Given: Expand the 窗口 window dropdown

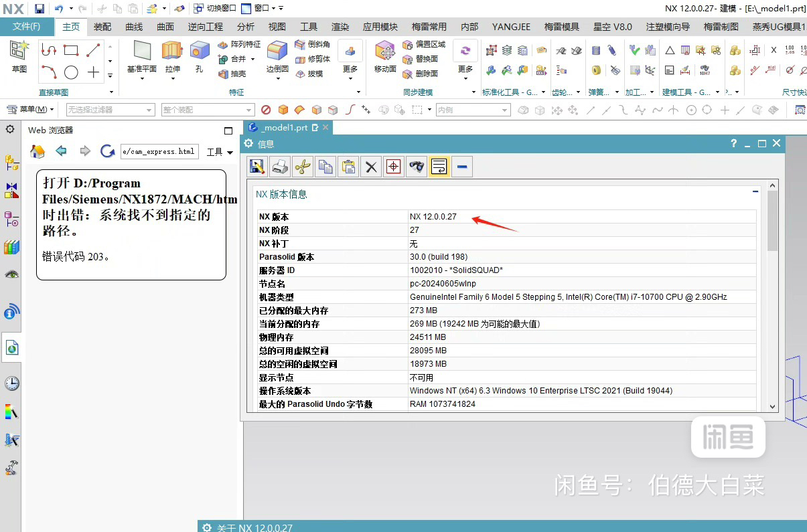Looking at the screenshot, I should 262,9.
